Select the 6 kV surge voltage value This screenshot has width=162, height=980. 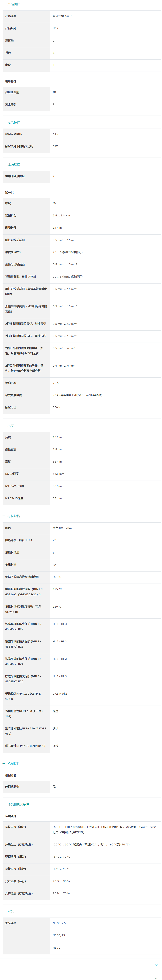[x=56, y=134]
